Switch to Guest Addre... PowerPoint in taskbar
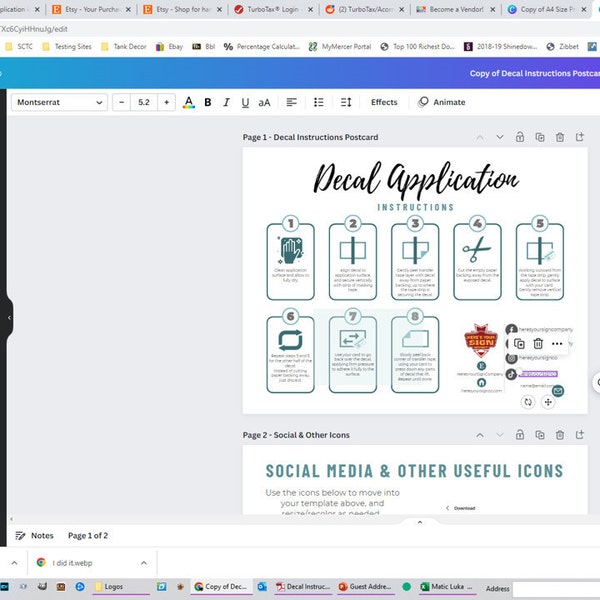Viewport: 600px width, 600px height. point(366,587)
